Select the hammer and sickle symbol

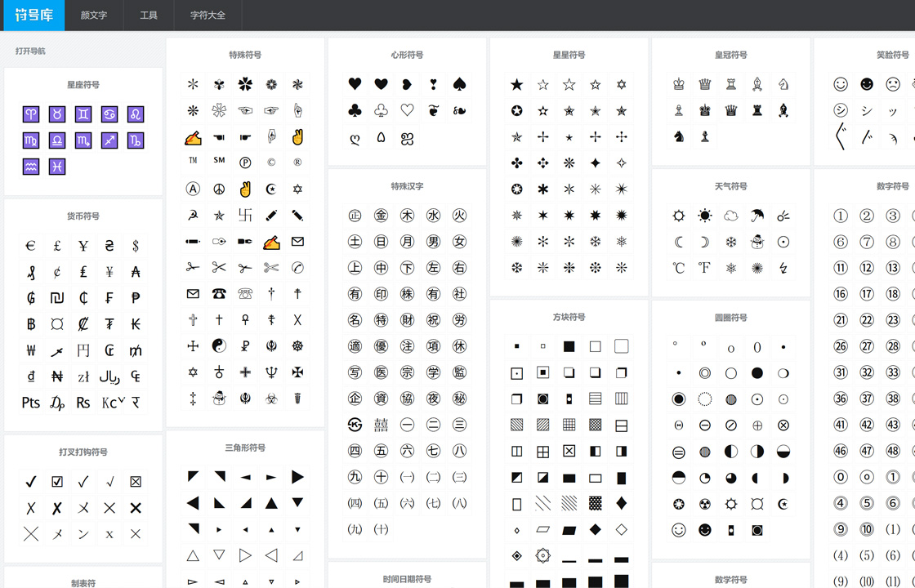click(193, 216)
